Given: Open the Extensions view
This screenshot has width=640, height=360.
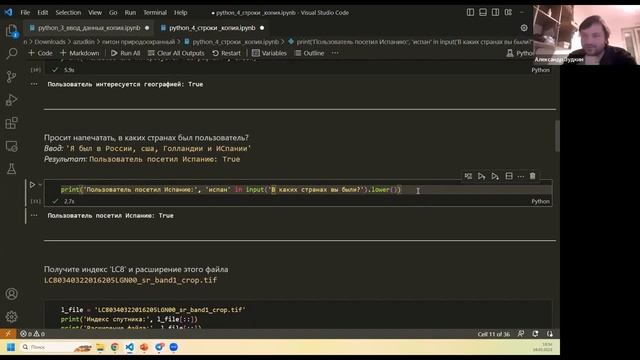Looking at the screenshot, I should tap(11, 123).
